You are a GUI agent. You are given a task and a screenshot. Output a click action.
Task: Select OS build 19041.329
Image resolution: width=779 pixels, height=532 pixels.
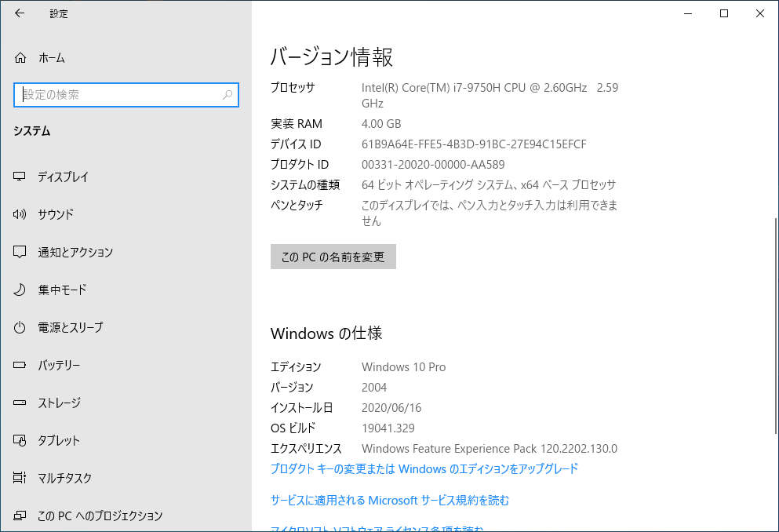click(388, 428)
